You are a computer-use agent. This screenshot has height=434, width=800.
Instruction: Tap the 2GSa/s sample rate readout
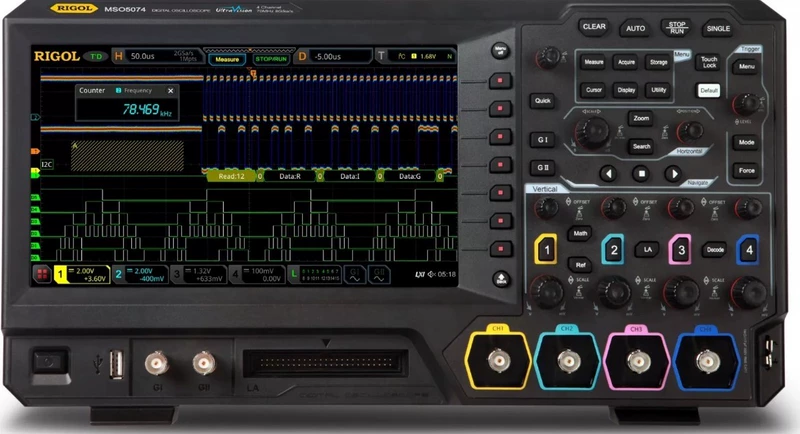tap(184, 53)
